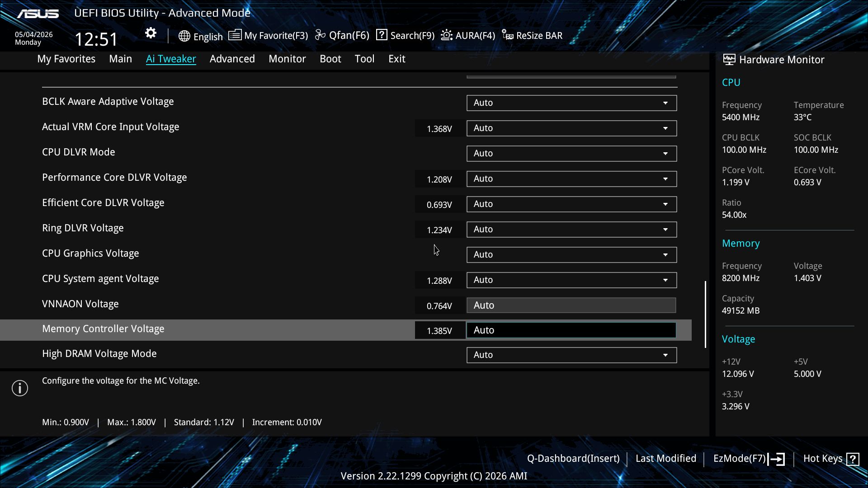Click the Search question mark icon
Viewport: 868px width, 488px height.
[x=382, y=35]
